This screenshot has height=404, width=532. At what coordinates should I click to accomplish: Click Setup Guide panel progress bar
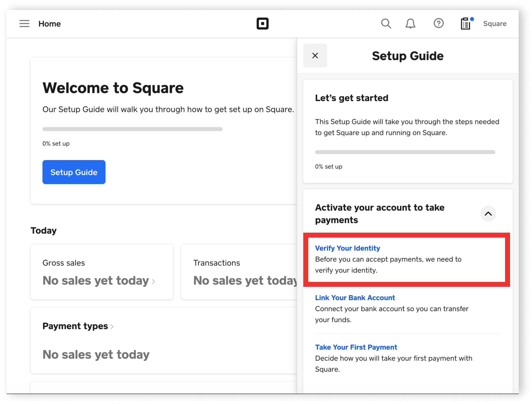point(405,152)
